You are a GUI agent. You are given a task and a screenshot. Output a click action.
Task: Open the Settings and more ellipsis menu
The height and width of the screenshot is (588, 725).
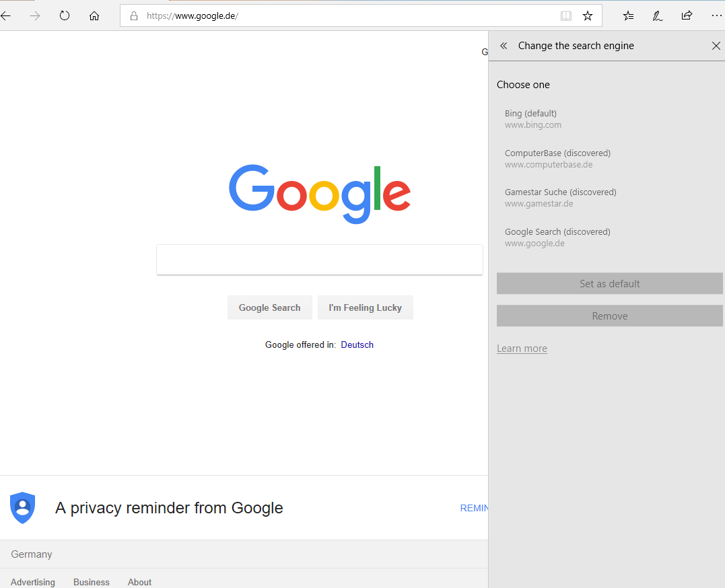pos(716,15)
